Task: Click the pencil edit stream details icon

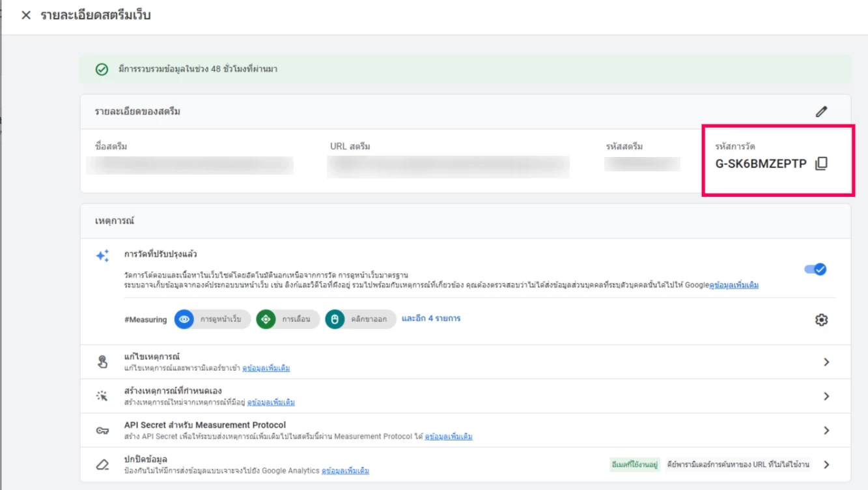Action: [821, 111]
